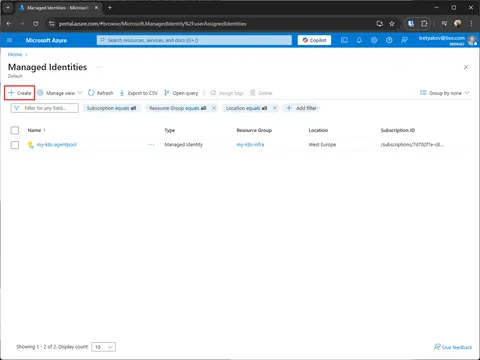480x360 pixels.
Task: Open the browser profile avatar
Action: coord(458,24)
